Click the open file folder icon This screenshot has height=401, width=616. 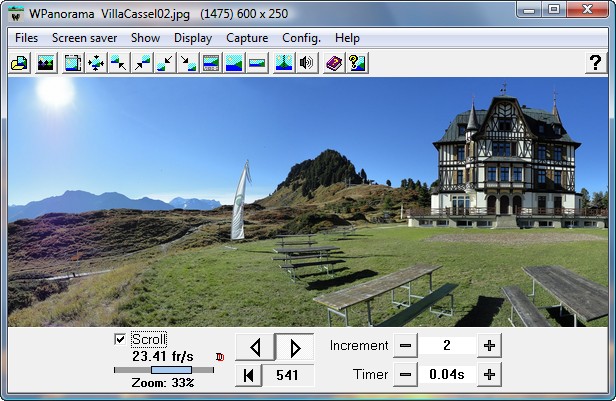click(19, 63)
